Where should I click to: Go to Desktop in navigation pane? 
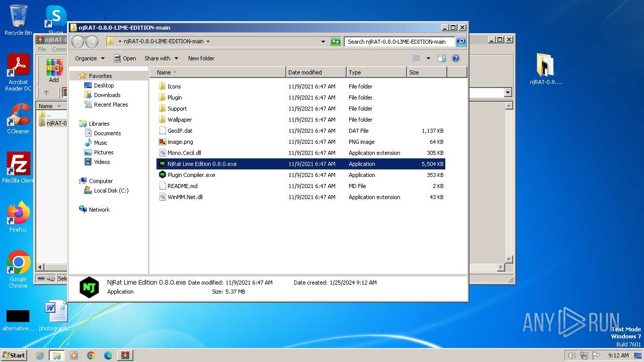tap(104, 85)
